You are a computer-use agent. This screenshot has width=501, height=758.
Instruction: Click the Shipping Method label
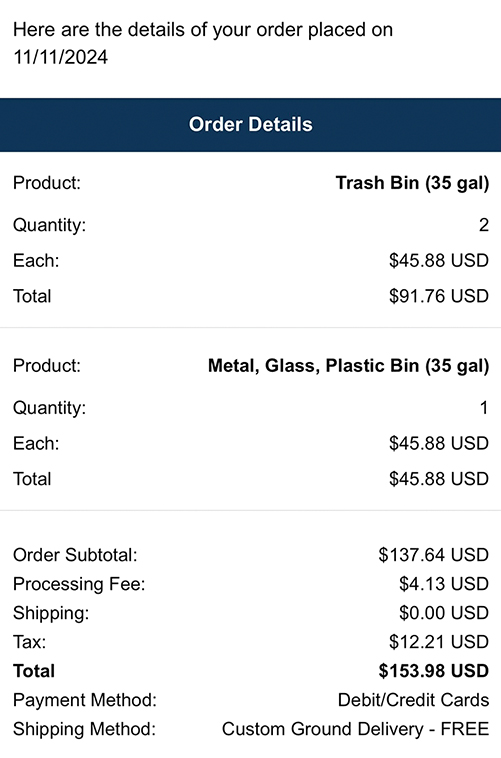(85, 729)
